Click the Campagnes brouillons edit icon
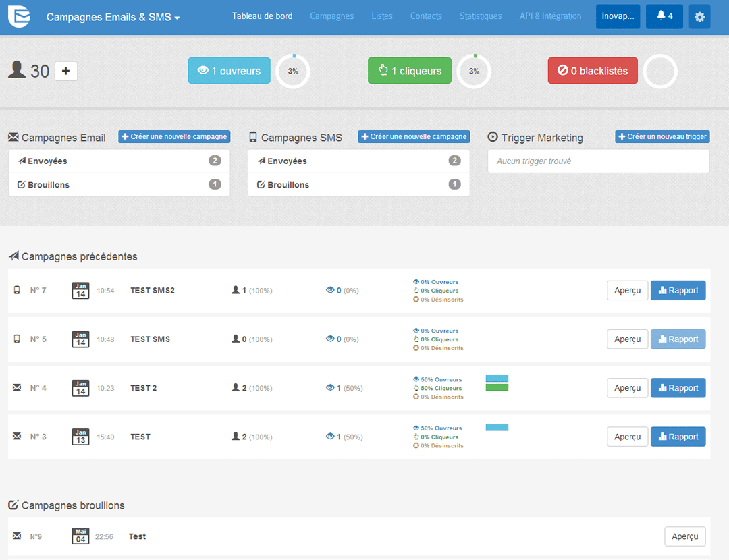The image size is (729, 560). coord(13,505)
